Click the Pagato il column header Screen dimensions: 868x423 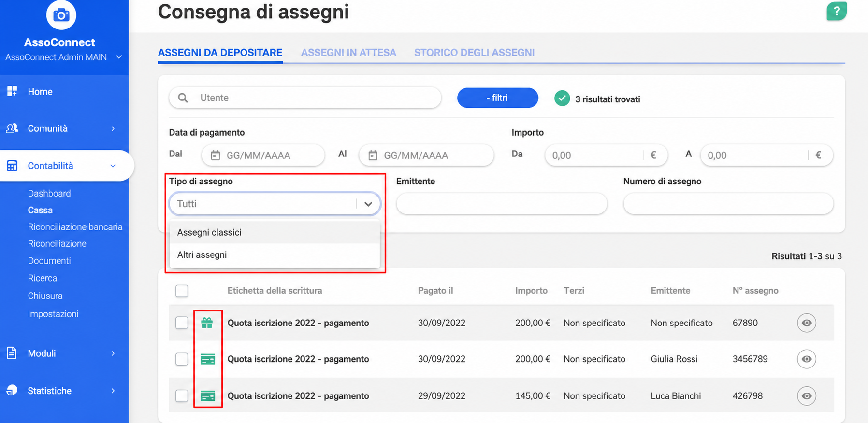[435, 290]
